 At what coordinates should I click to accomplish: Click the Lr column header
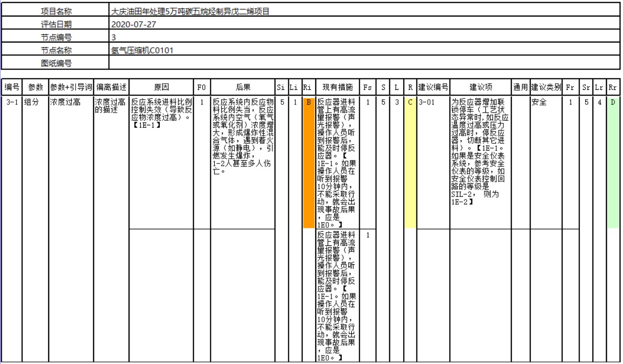(x=598, y=87)
